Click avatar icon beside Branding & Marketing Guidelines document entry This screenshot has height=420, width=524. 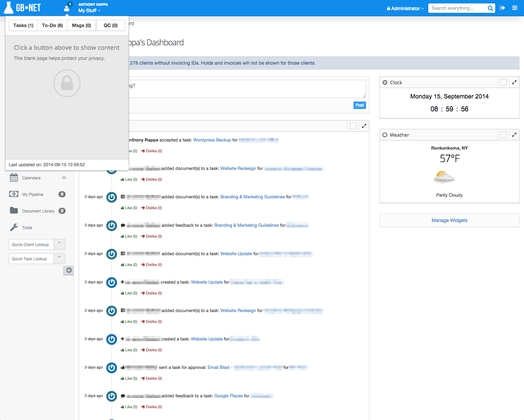(112, 197)
